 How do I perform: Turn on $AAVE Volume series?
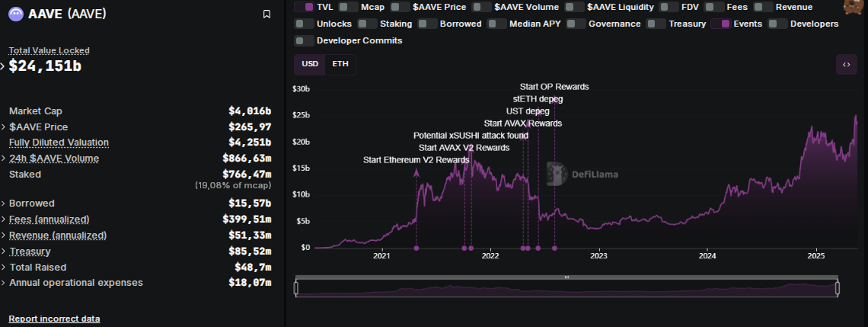coord(482,7)
